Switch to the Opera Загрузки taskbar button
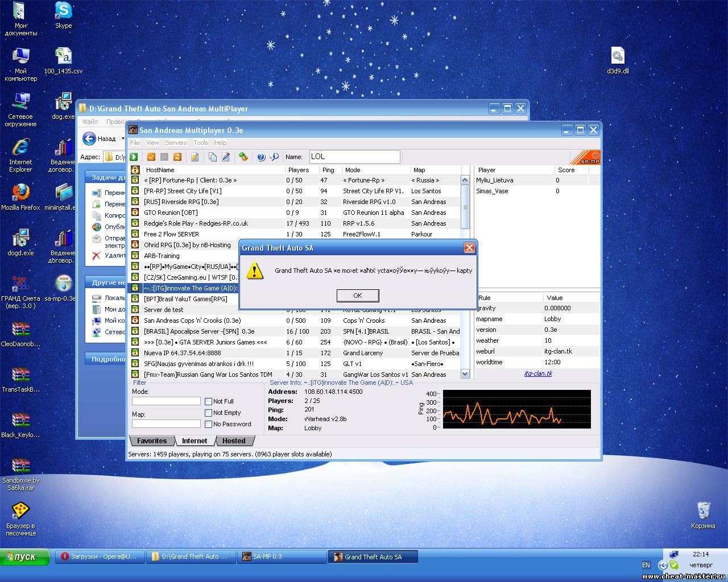The height and width of the screenshot is (582, 728). tap(99, 556)
